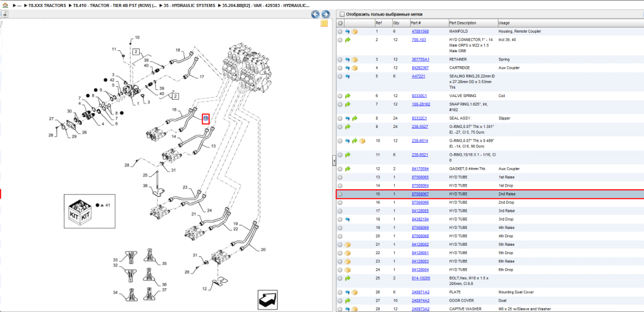Sort by Part # column header

coord(415,23)
